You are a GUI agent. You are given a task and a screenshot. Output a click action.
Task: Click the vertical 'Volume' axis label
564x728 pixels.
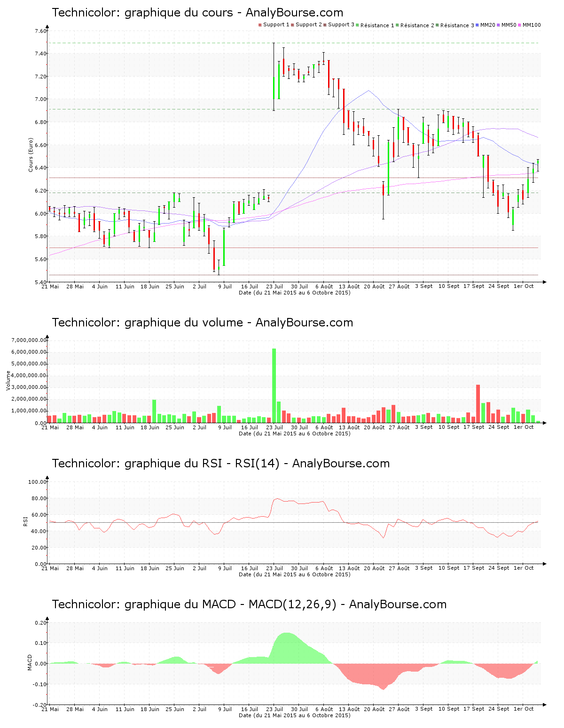(8, 380)
